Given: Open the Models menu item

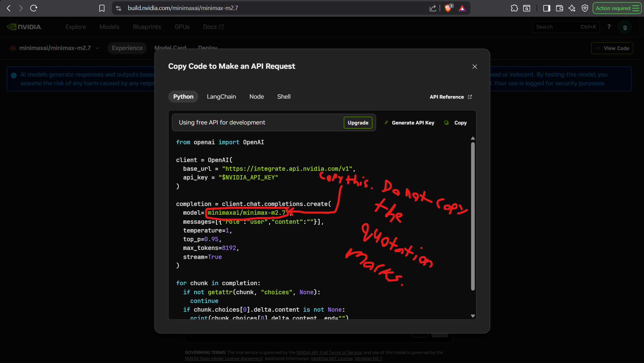Looking at the screenshot, I should point(109,27).
